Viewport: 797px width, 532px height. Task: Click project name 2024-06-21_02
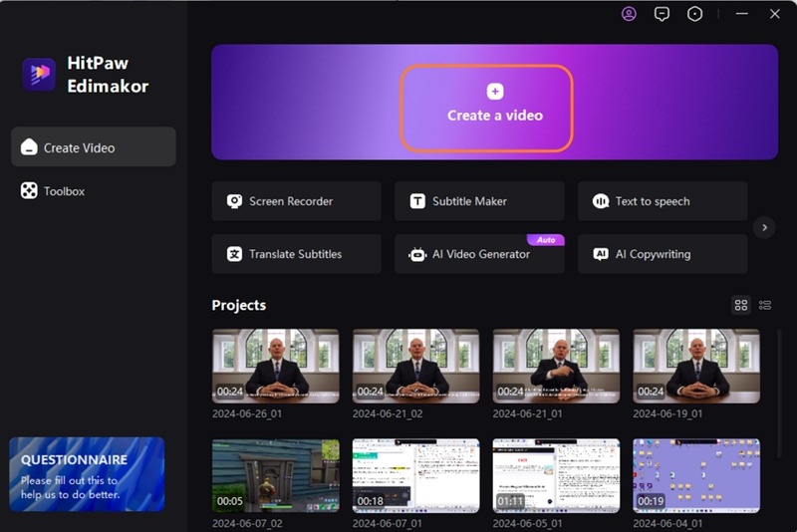(388, 414)
